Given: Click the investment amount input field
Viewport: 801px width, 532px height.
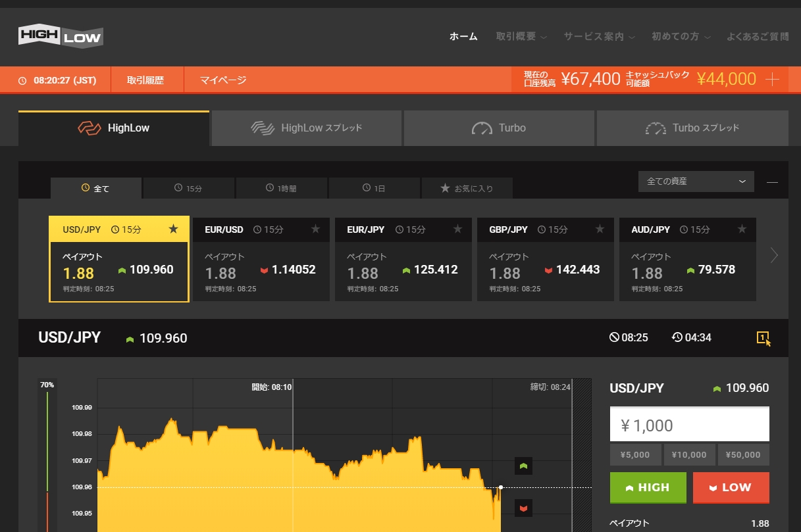Looking at the screenshot, I should (x=690, y=425).
